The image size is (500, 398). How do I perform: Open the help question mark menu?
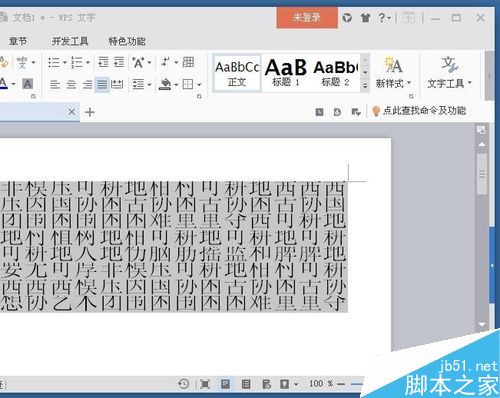pos(384,18)
